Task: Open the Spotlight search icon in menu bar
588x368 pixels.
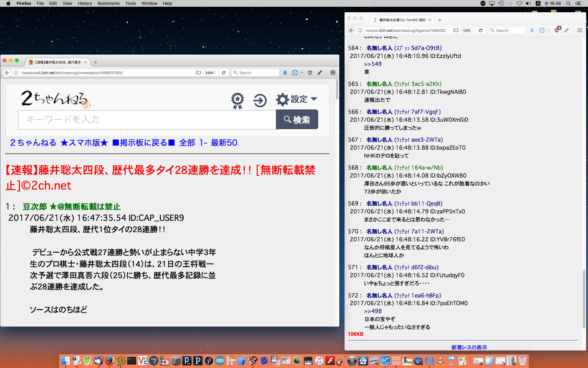Action: [x=568, y=3]
